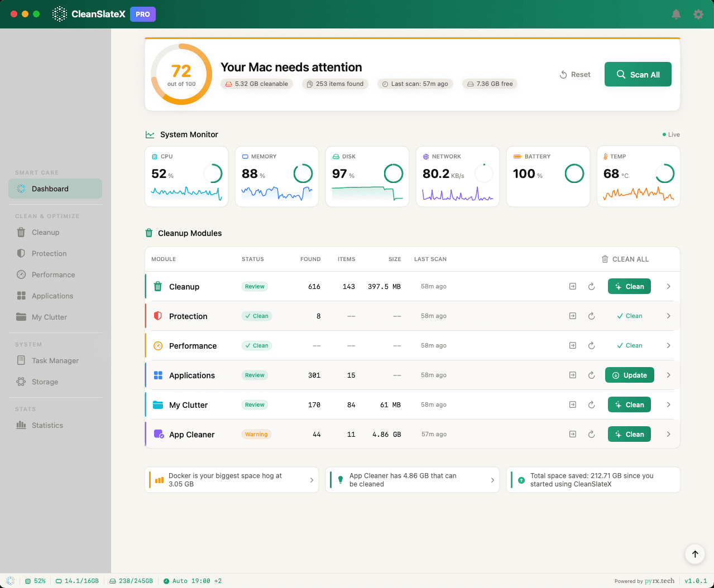Open the Docker space hog tip chevron
The height and width of the screenshot is (588, 714).
(312, 480)
